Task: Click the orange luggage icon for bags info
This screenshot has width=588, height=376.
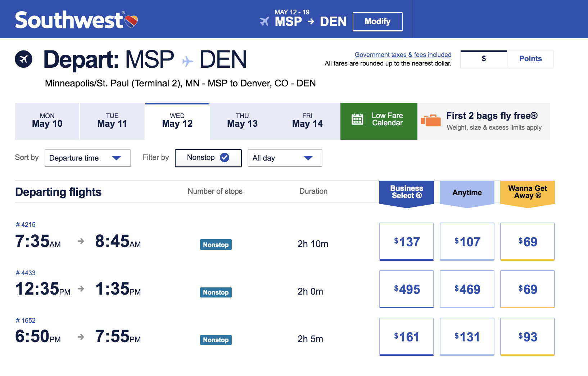Action: (x=431, y=121)
